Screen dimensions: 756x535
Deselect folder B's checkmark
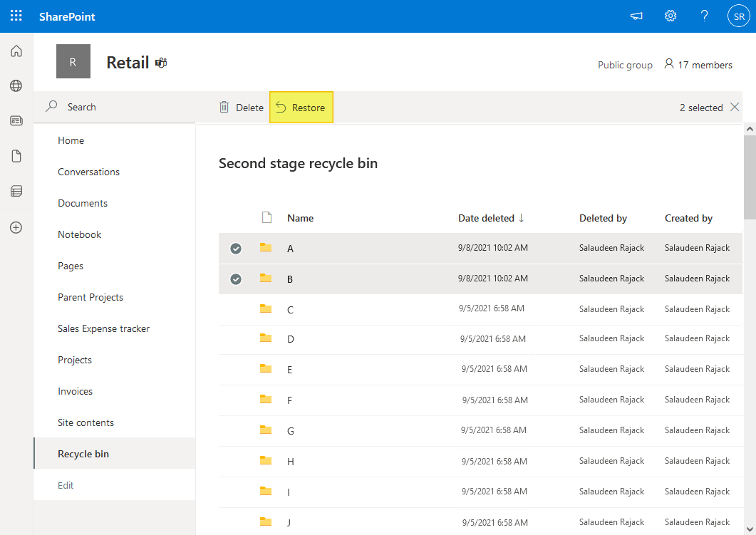pos(236,279)
